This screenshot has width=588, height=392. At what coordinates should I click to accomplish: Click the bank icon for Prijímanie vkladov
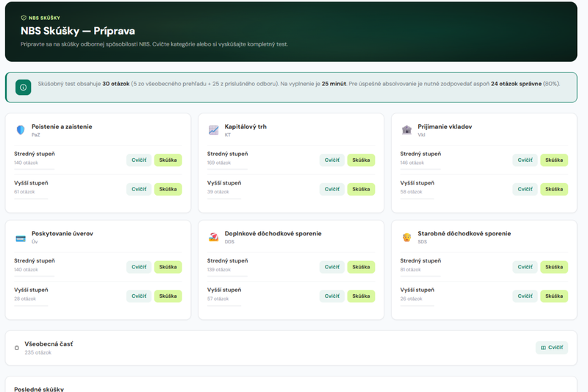(406, 129)
